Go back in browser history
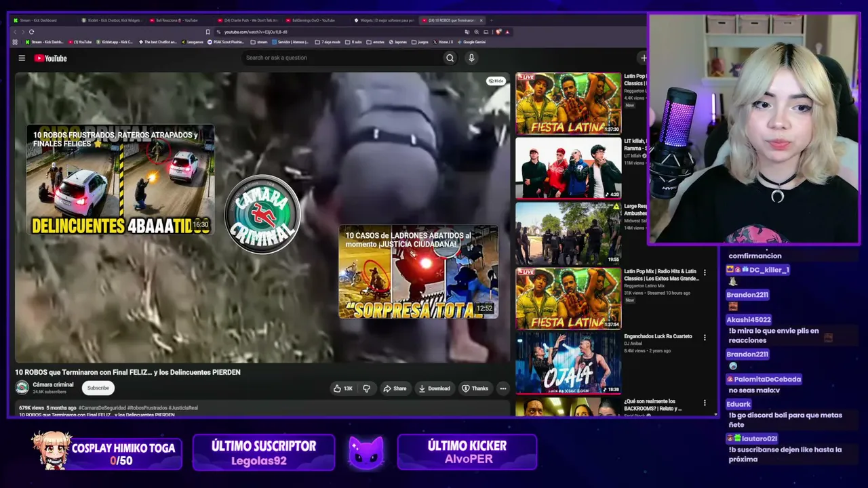 click(x=14, y=32)
